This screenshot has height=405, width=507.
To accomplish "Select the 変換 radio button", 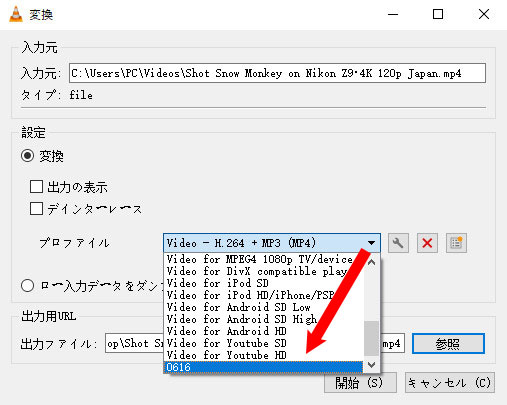I will click(x=27, y=156).
